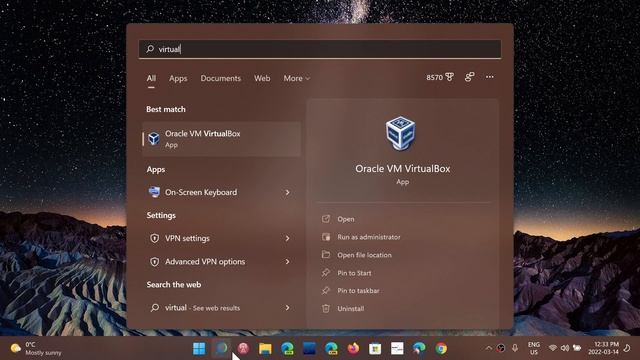Expand On-Screen Keyboard result chevron
Screen dimensions: 640x360
tap(287, 192)
